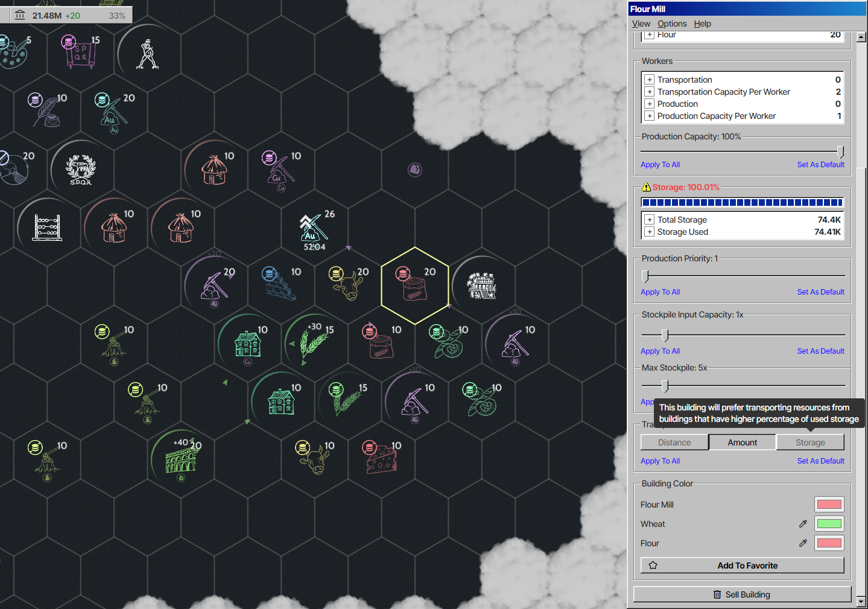The image size is (868, 609).
Task: Select the purple stone quarry level 20
Action: point(214,285)
